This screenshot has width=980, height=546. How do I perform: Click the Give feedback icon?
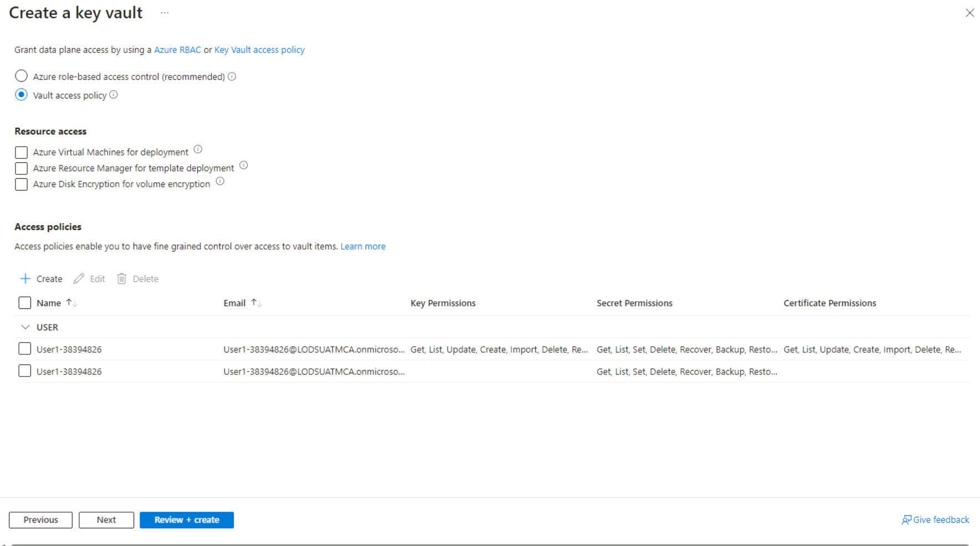(906, 519)
